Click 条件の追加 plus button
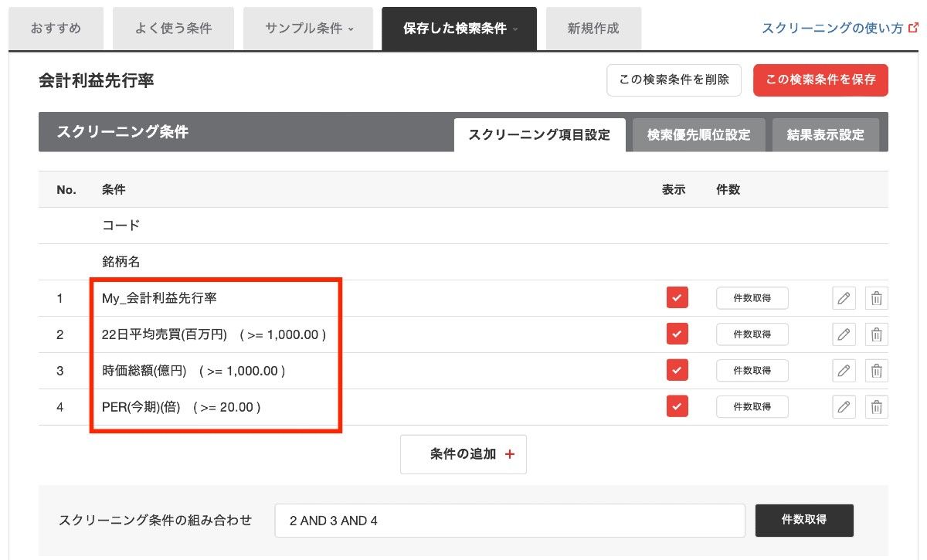This screenshot has height=560, width=927. pos(463,454)
